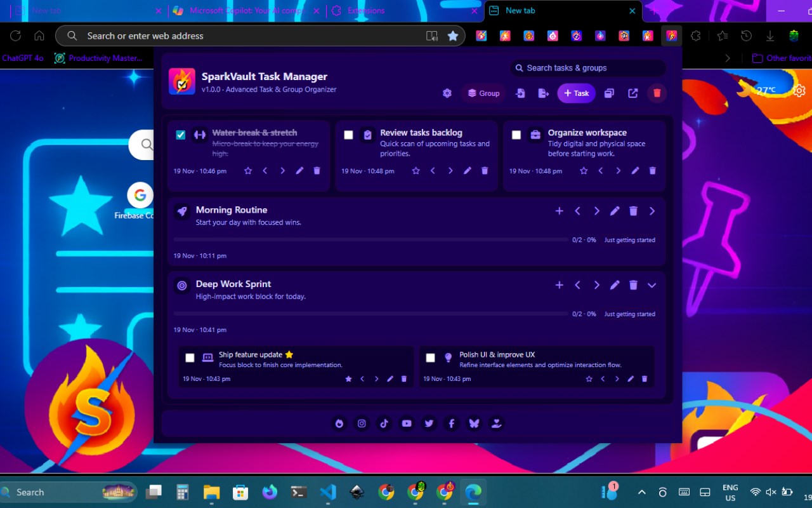The image size is (812, 508).
Task: Check the Polish UI & improve UX checkbox
Action: coord(430,358)
